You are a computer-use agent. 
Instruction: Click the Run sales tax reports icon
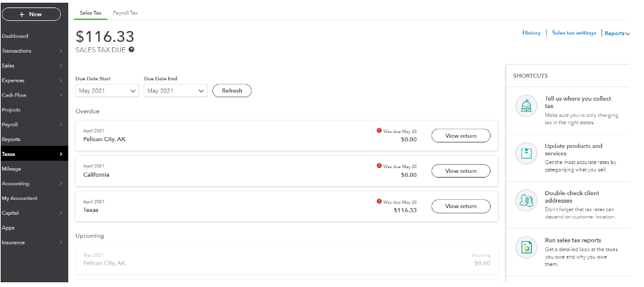pos(525,248)
